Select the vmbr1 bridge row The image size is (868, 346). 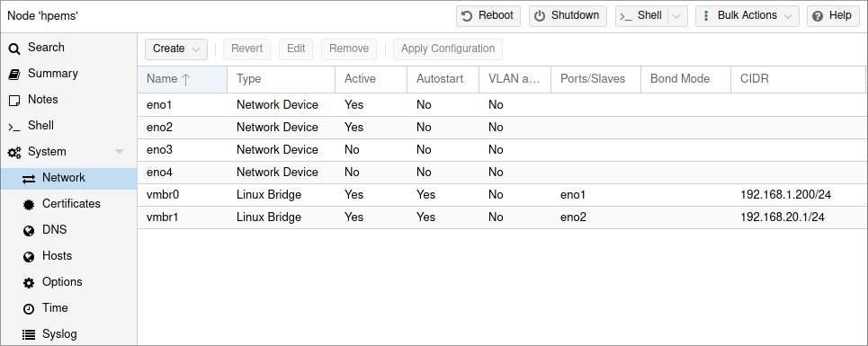pos(502,217)
